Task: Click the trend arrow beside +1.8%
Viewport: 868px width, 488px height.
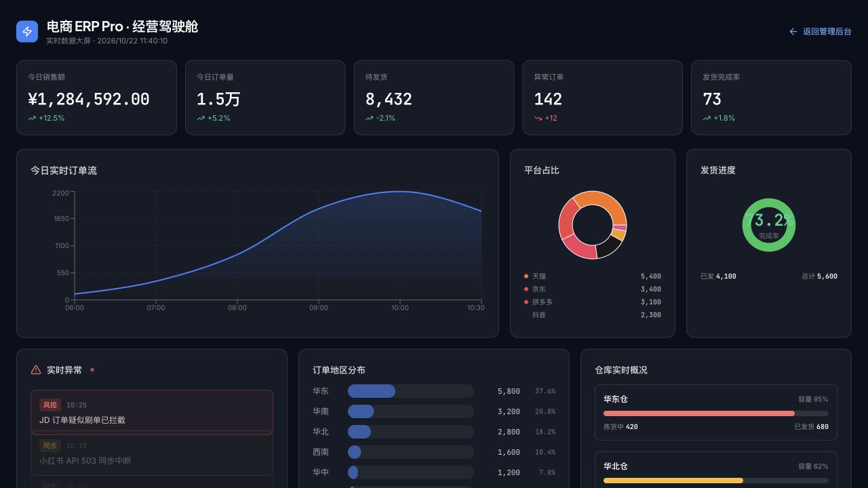Action: [x=707, y=118]
